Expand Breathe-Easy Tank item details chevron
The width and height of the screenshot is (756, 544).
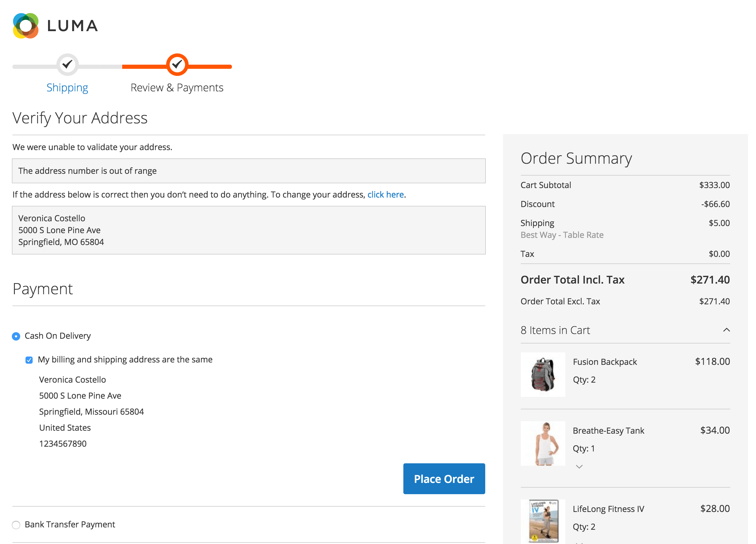579,466
